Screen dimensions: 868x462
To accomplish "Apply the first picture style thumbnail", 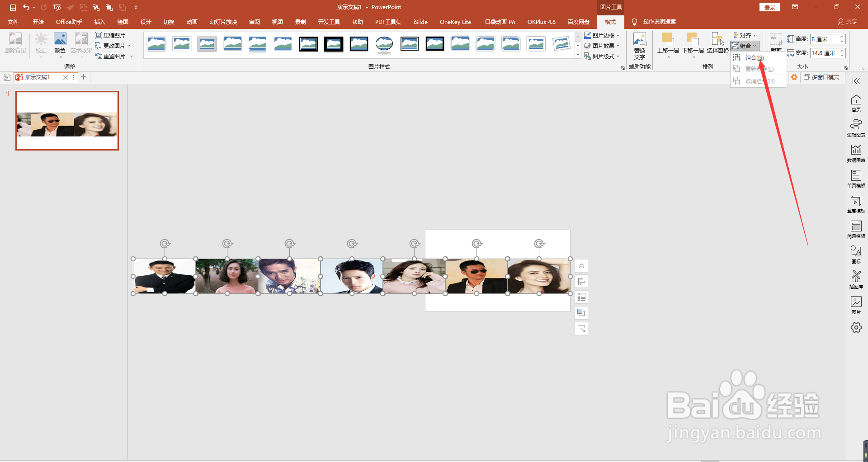I will coord(156,44).
